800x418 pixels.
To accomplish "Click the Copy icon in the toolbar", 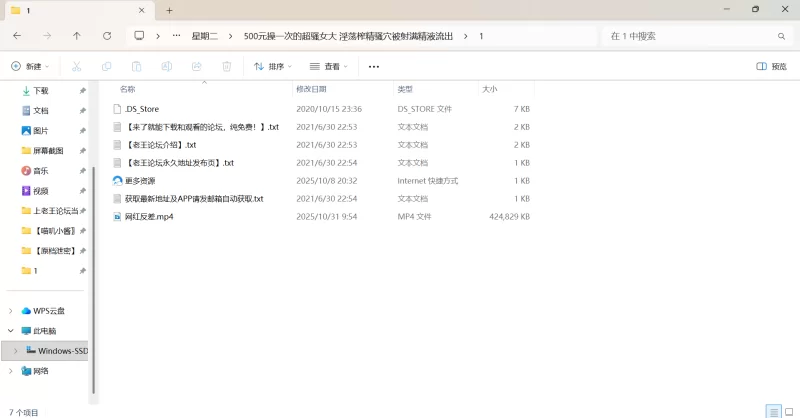I will click(x=106, y=66).
